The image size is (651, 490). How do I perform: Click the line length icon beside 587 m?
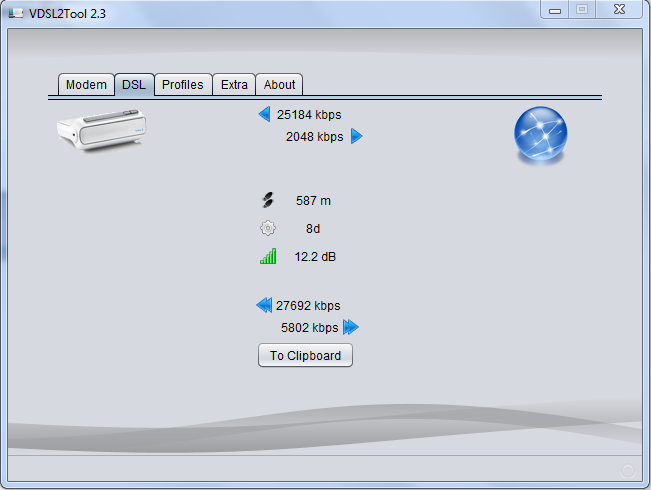267,200
